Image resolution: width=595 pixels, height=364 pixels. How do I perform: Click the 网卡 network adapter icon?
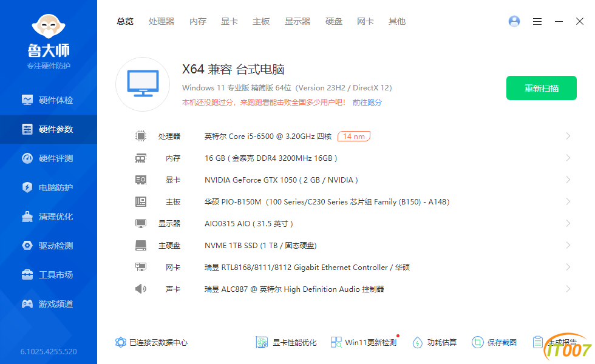(x=141, y=267)
